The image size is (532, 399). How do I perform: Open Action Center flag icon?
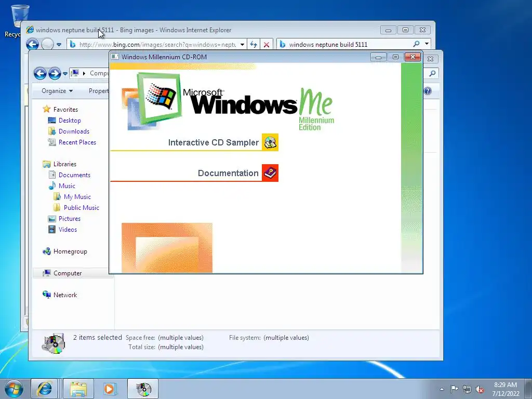(454, 389)
